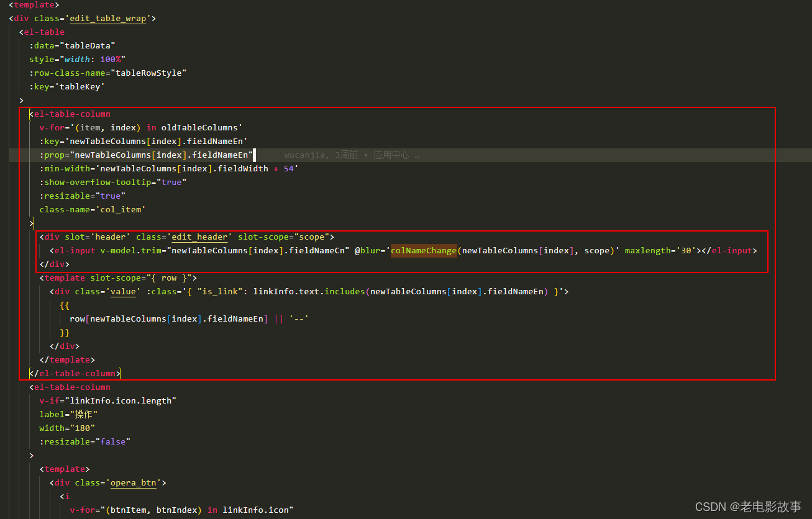Click the opening template tag on first line
Viewport: 812px width, 519px height.
[x=34, y=4]
